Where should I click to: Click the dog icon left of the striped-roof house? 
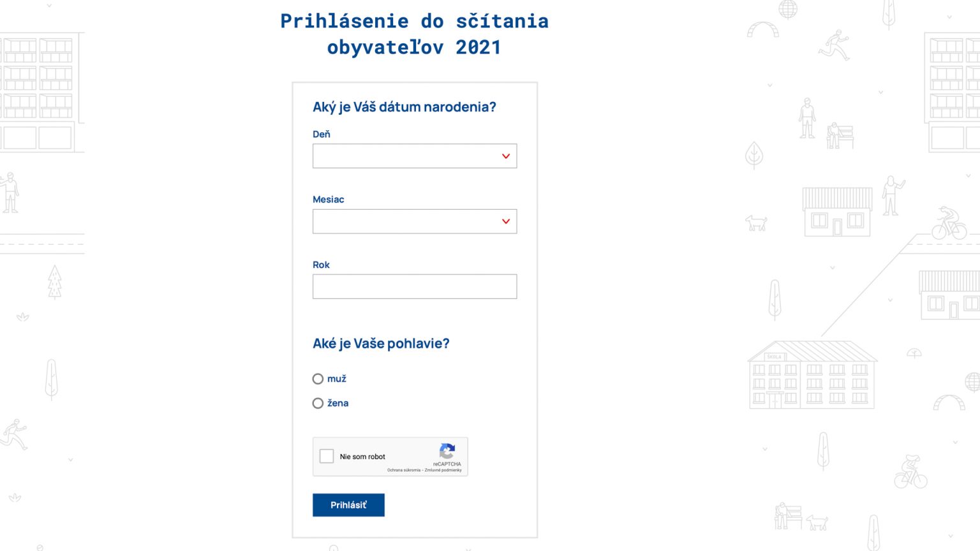757,223
